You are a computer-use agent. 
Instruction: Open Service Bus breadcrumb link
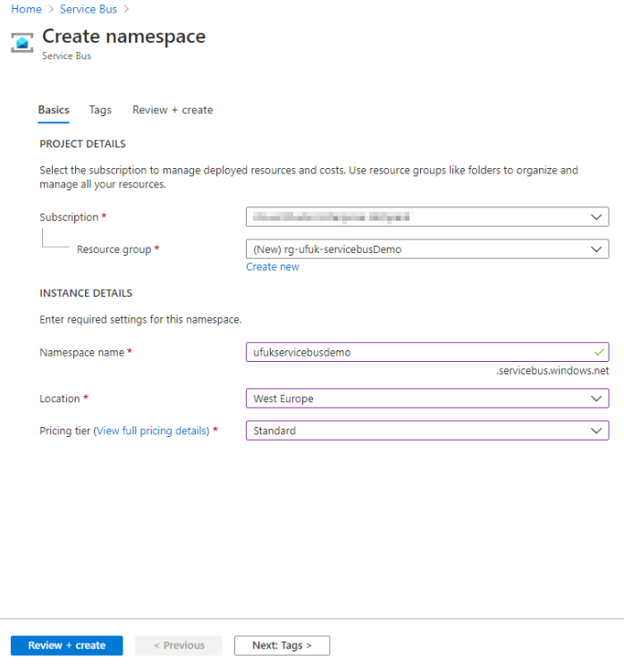coord(88,9)
